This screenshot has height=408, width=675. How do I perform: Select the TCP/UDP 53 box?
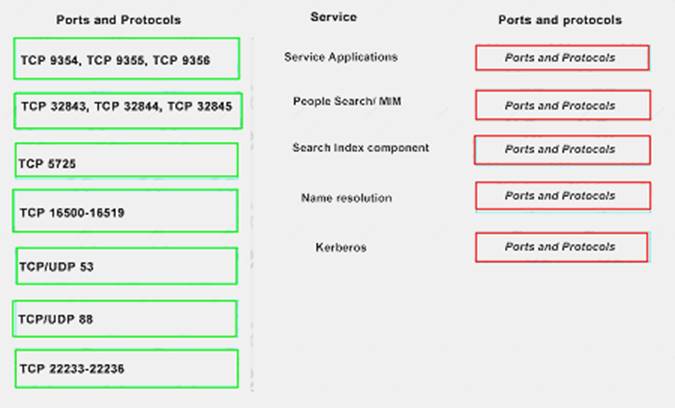[x=126, y=266]
